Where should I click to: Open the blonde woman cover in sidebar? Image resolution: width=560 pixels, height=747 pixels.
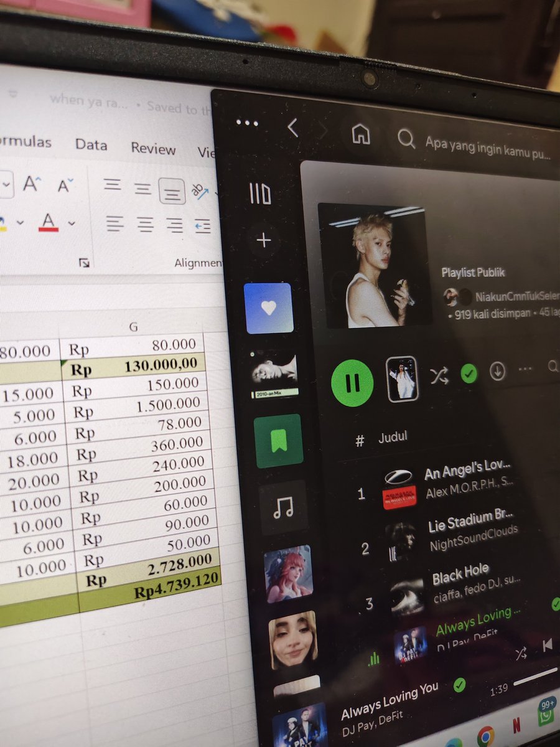[x=292, y=640]
